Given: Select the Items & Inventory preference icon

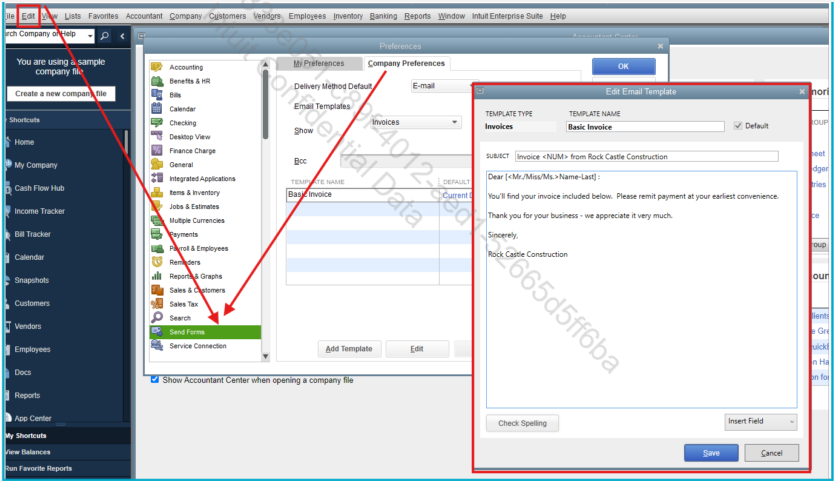Looking at the screenshot, I should coord(157,192).
